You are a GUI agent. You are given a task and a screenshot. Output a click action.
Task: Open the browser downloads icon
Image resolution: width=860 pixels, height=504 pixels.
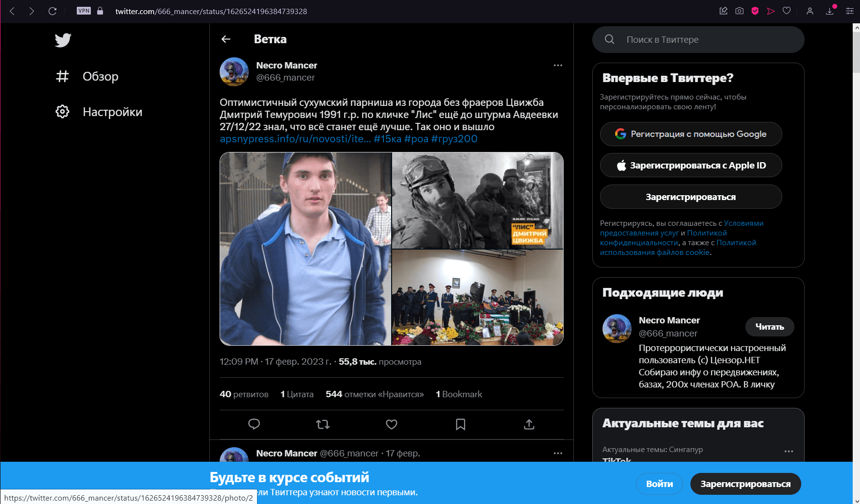[x=830, y=11]
